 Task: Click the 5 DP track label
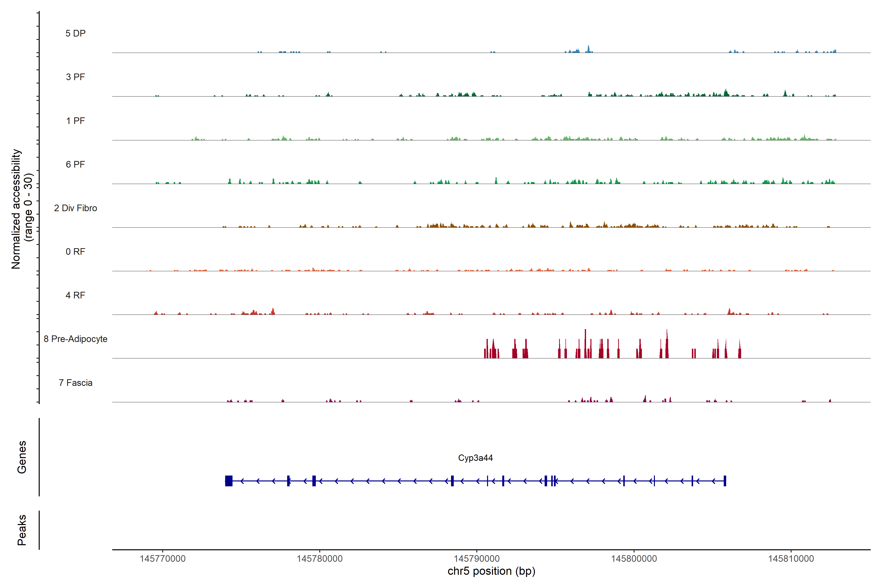point(75,33)
